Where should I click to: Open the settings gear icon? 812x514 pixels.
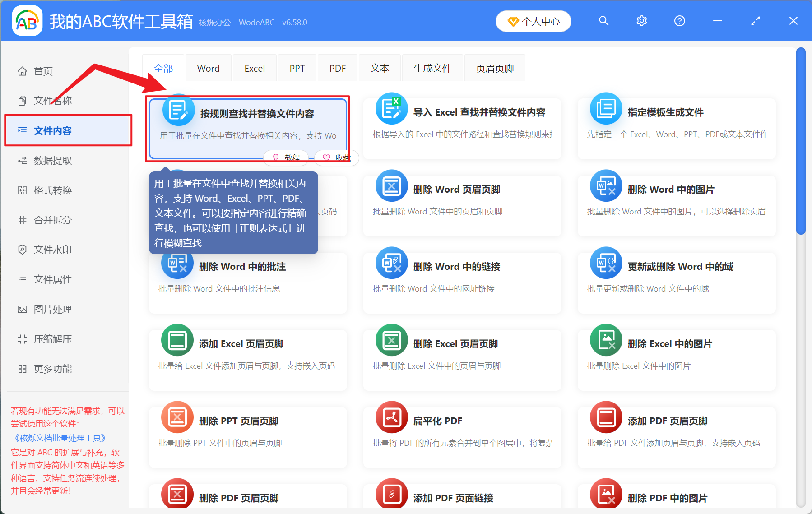[x=641, y=21]
